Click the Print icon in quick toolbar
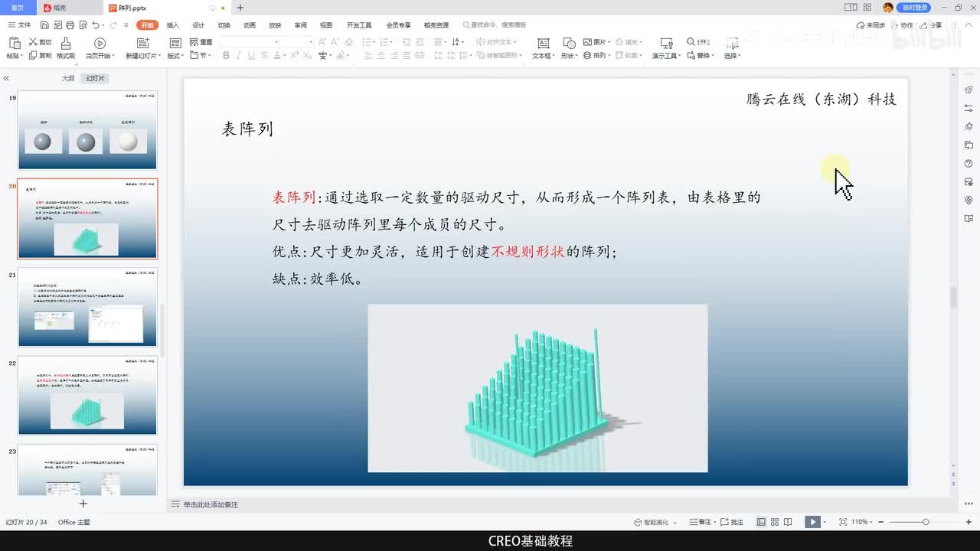This screenshot has height=551, width=980. click(x=71, y=25)
